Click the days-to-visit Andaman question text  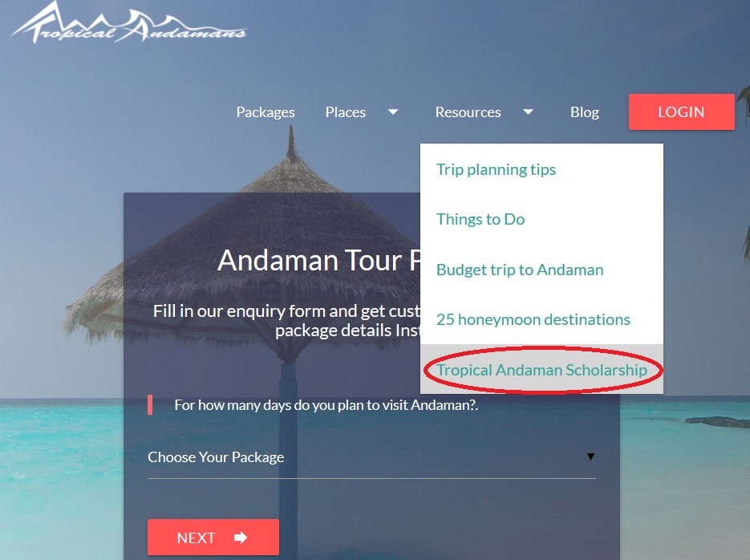(x=326, y=405)
